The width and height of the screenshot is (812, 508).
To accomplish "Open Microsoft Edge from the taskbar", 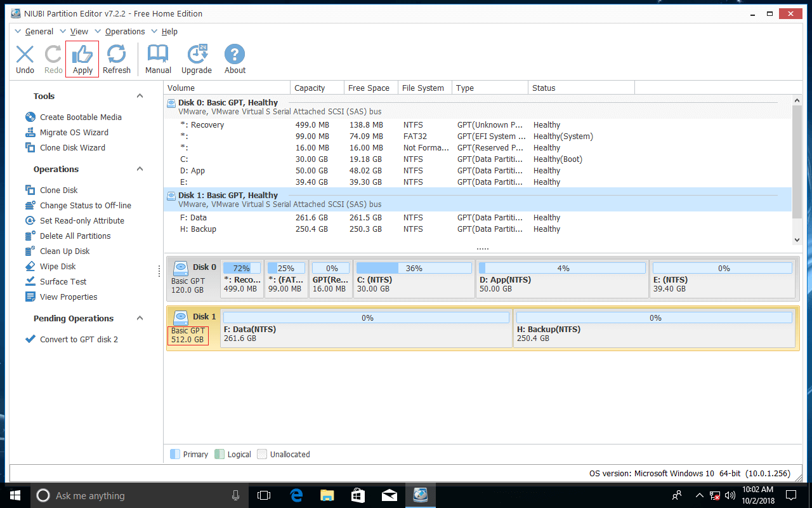I will pyautogui.click(x=296, y=495).
